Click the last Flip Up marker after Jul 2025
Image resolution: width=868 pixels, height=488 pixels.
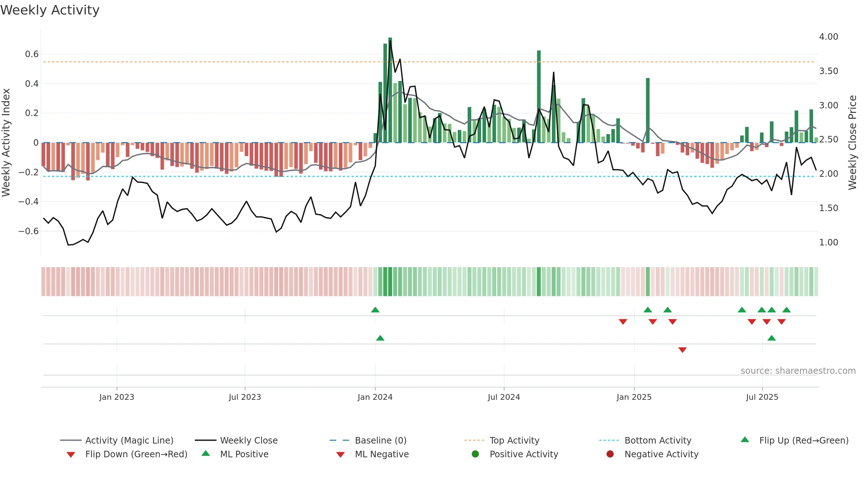tap(786, 310)
